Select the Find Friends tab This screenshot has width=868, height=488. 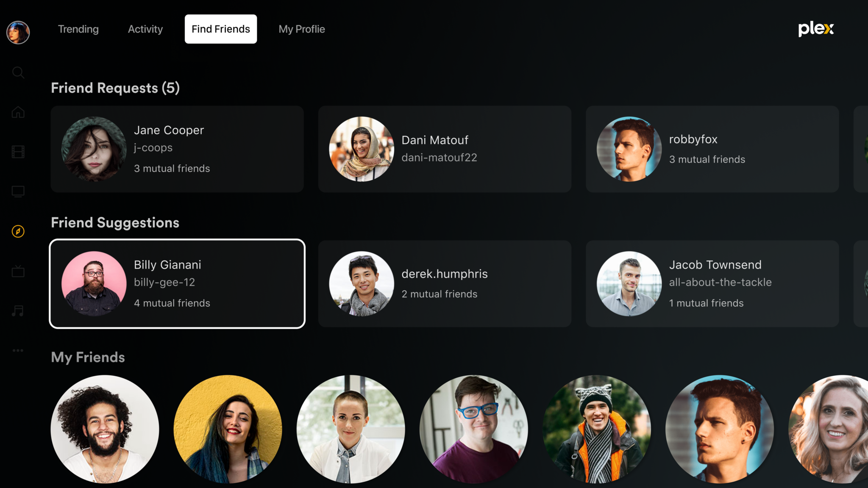point(220,29)
